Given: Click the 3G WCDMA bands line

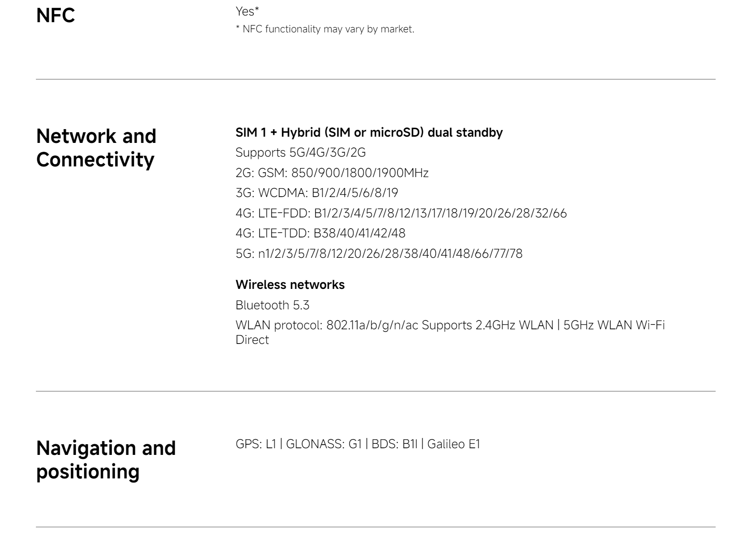Looking at the screenshot, I should (317, 193).
